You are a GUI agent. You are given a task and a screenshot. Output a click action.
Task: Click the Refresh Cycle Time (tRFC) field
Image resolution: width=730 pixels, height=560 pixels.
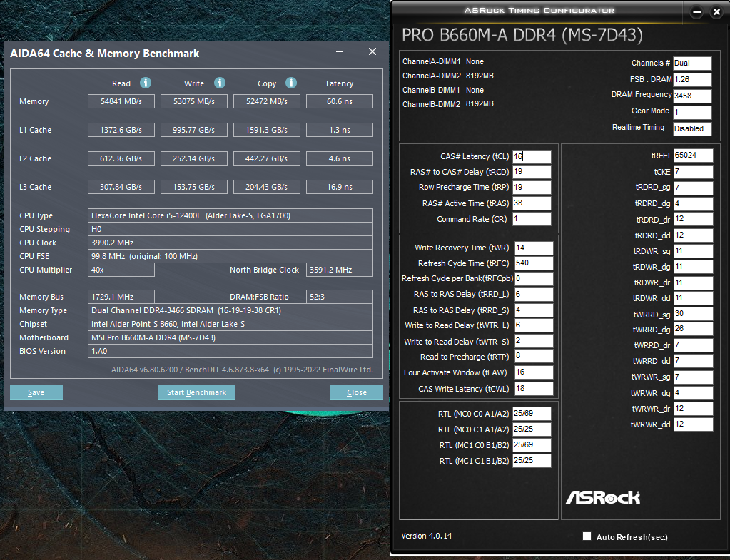[534, 263]
